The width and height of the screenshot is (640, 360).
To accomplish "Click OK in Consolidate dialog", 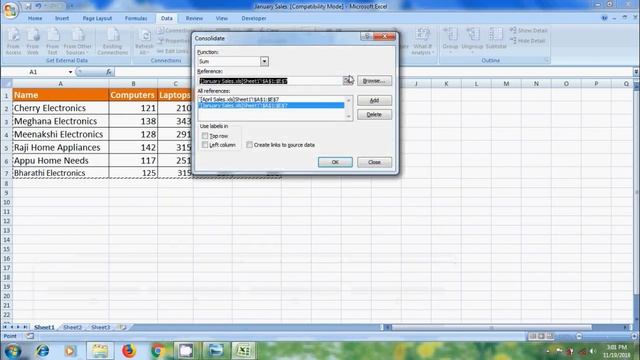I will coord(335,162).
